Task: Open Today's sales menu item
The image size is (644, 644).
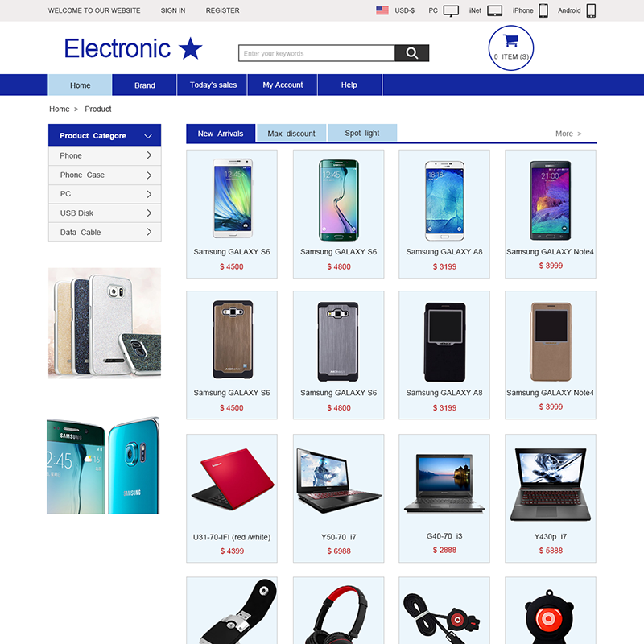Action: coord(213,85)
